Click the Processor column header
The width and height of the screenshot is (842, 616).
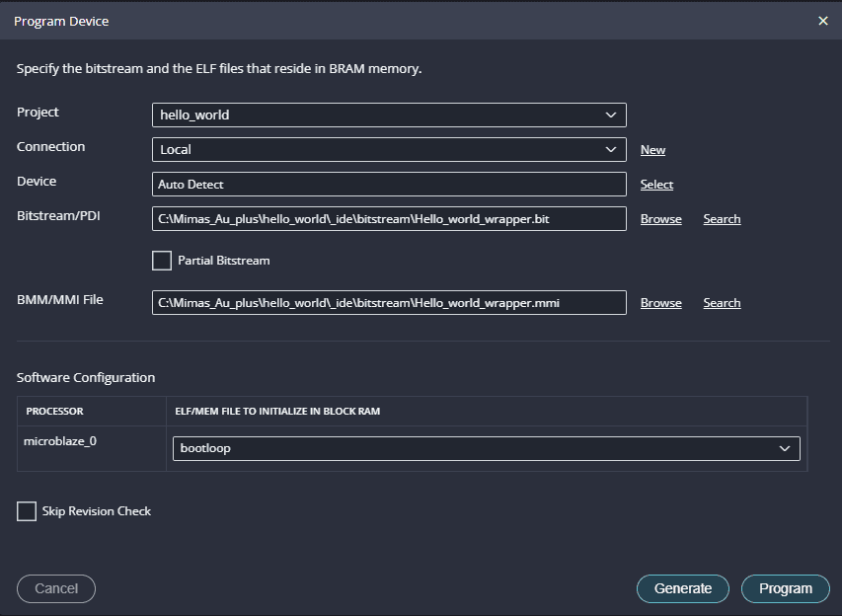pos(55,411)
